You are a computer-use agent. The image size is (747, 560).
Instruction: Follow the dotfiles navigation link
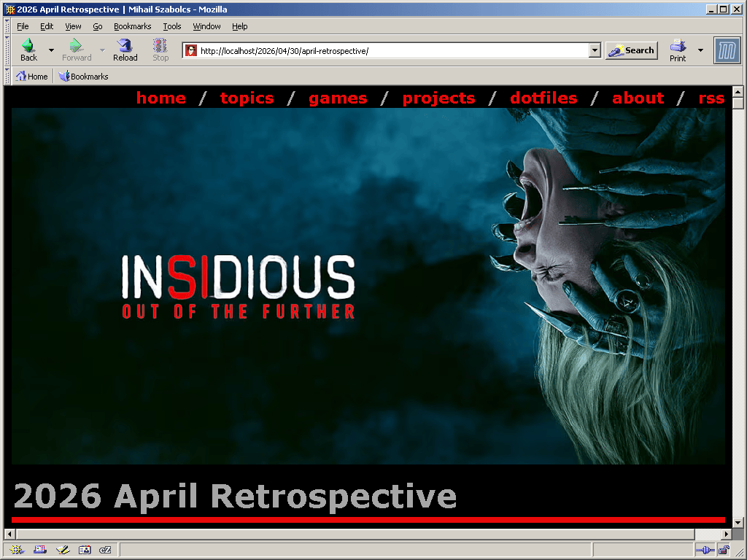coord(543,98)
